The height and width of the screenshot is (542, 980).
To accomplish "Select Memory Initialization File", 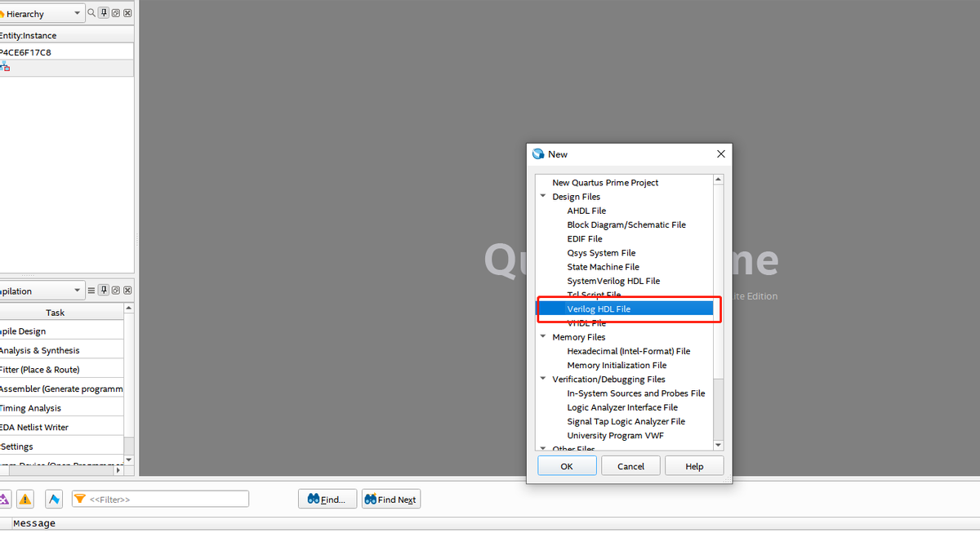I will tap(617, 365).
